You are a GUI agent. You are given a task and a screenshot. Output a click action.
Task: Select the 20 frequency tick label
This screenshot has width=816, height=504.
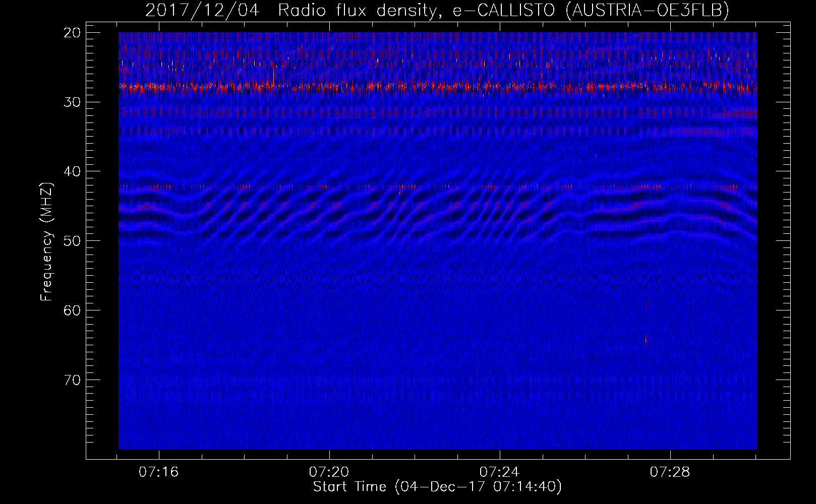72,33
